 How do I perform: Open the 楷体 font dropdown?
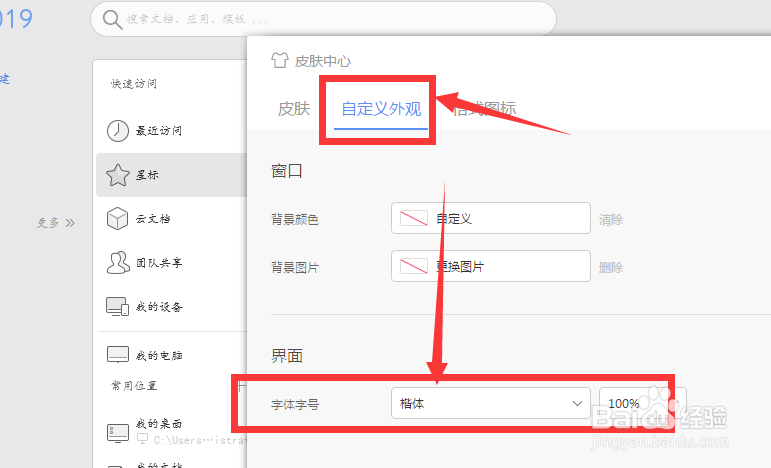click(x=491, y=403)
